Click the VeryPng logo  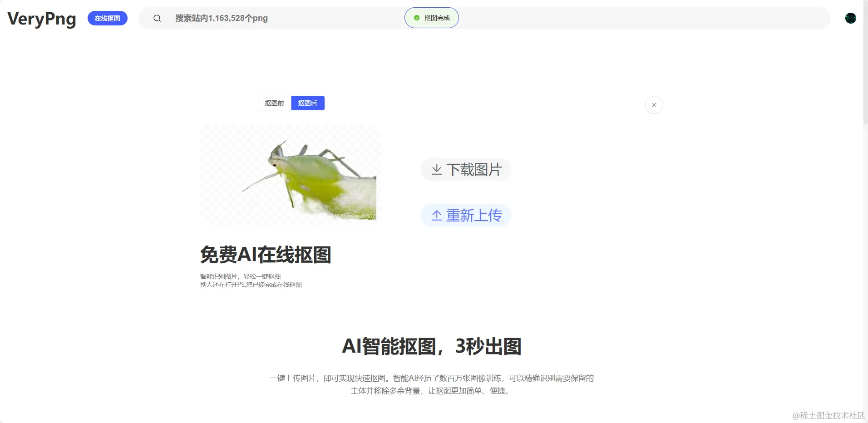[x=42, y=19]
